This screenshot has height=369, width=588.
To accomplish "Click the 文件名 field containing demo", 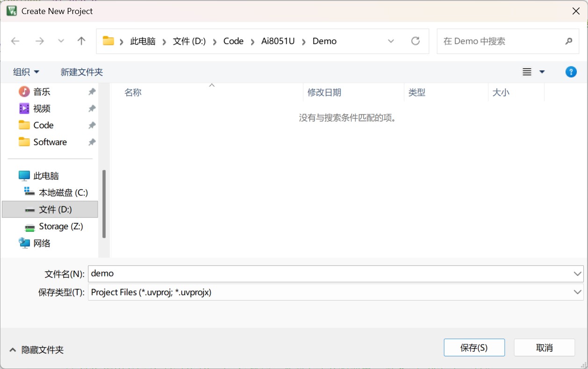I will pyautogui.click(x=330, y=274).
